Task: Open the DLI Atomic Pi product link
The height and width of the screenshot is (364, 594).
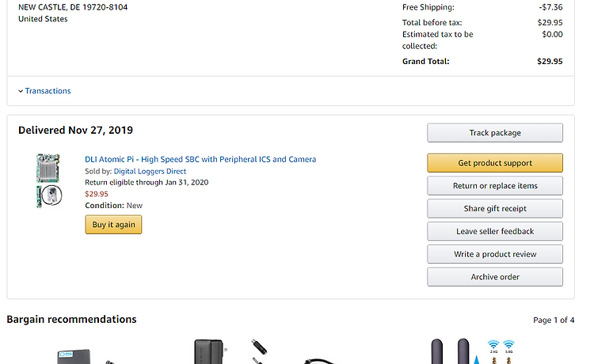Action: tap(200, 159)
